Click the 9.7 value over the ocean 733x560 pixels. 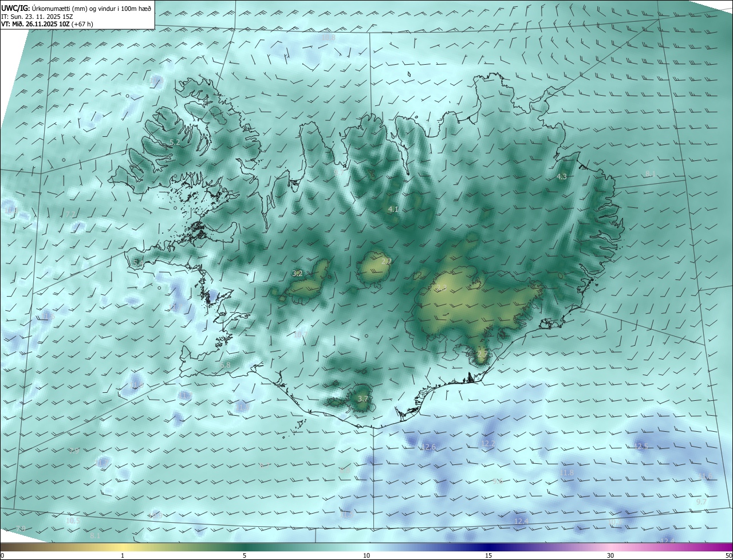[x=702, y=502]
